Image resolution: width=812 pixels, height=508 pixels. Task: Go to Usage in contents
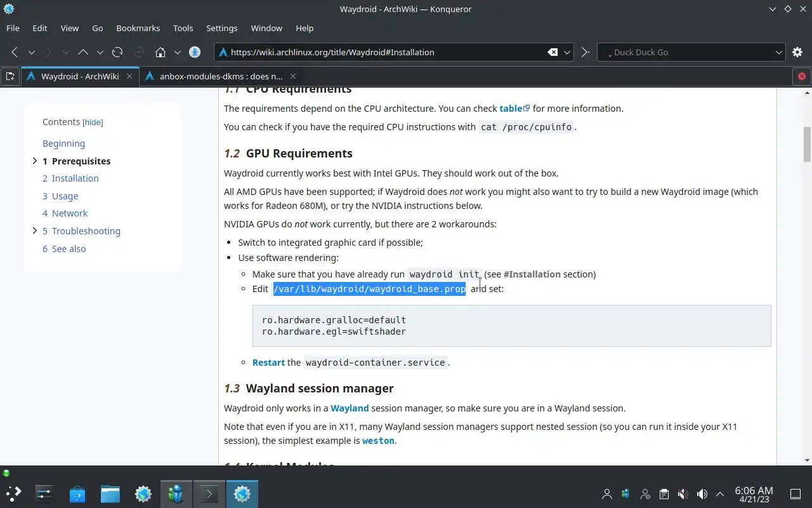tap(60, 196)
